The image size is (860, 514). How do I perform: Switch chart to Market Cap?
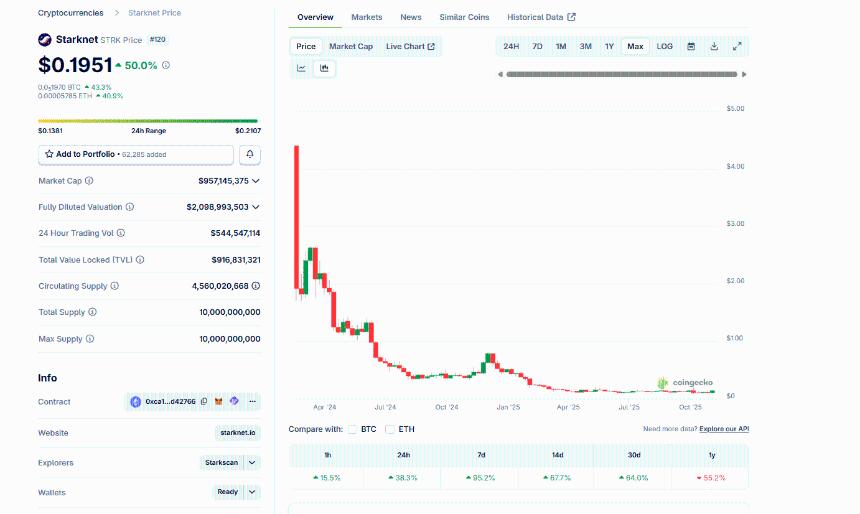[x=351, y=47]
